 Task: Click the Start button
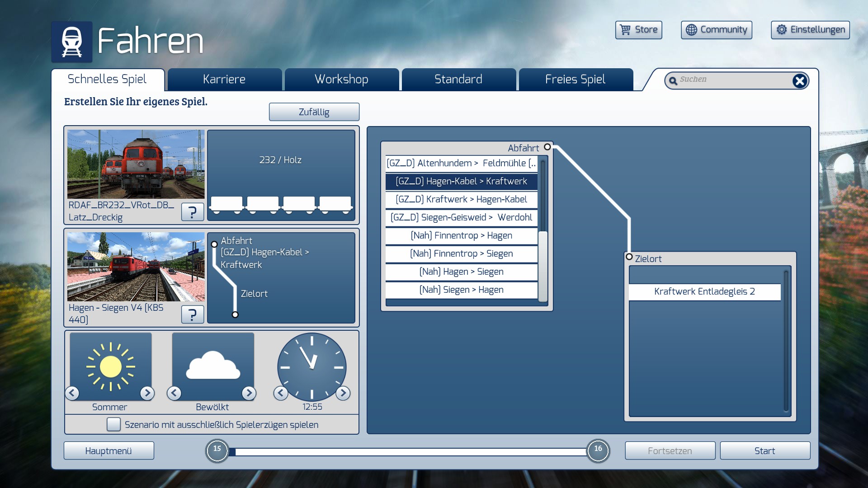[764, 450]
